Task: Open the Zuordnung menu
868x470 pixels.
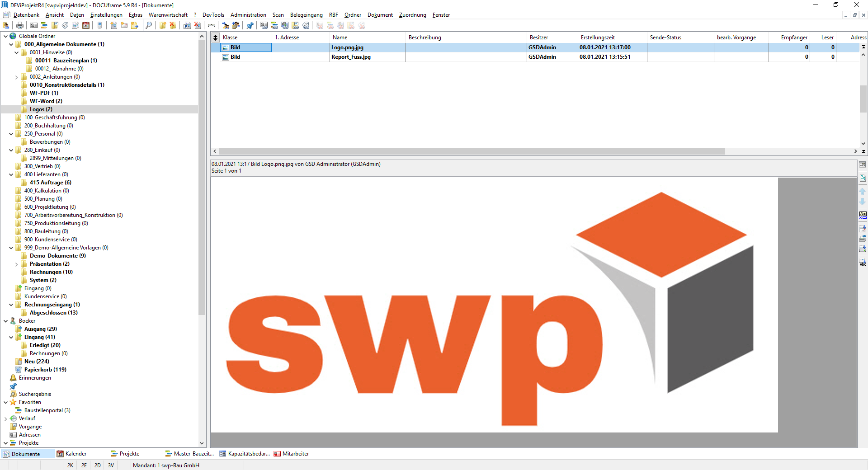Action: 412,15
